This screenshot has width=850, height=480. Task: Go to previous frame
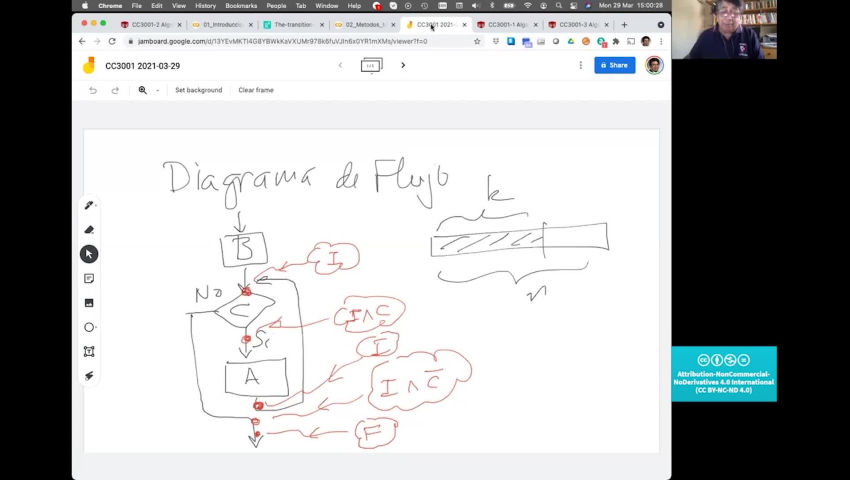(340, 65)
